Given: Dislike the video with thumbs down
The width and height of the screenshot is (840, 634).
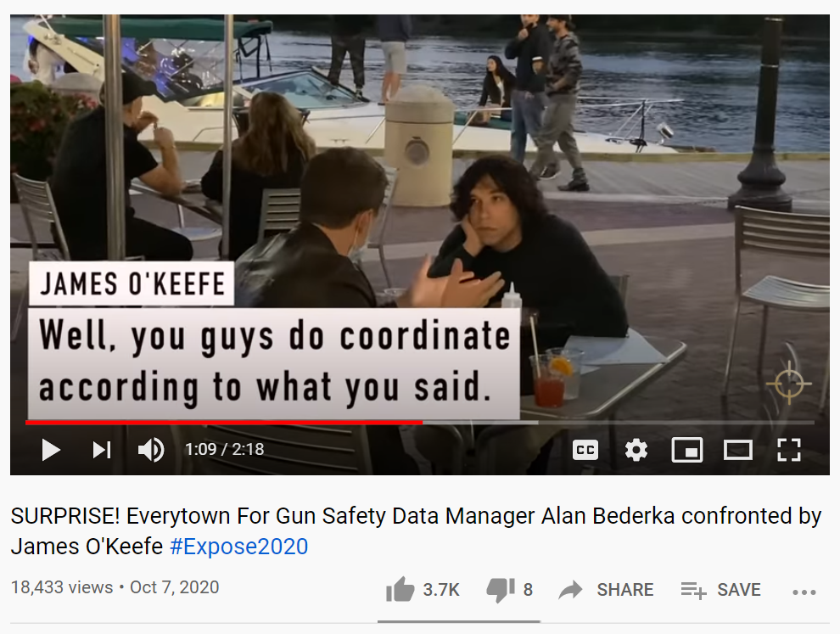Looking at the screenshot, I should click(500, 590).
